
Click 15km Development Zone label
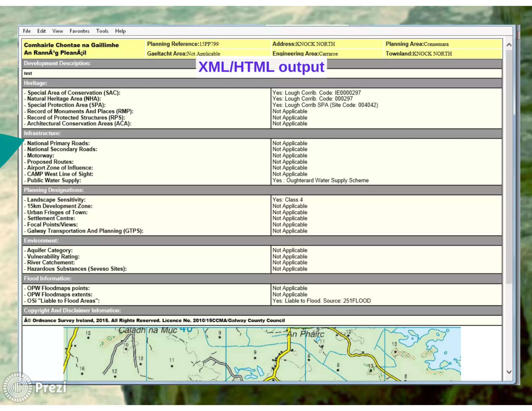(60, 206)
